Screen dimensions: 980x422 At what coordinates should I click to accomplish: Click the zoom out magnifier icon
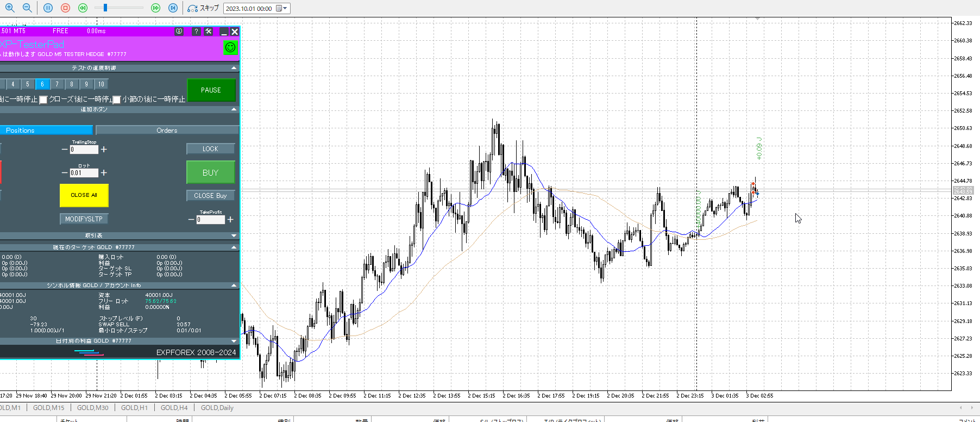27,8
